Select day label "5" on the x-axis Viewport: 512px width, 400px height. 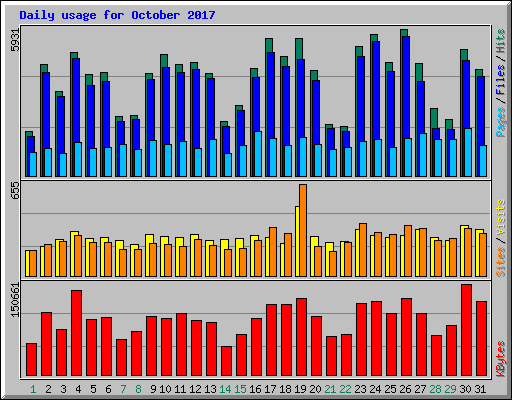coord(93,389)
